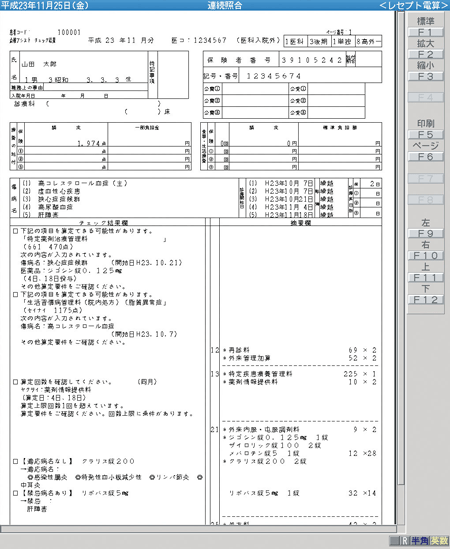Click the チェック結果欄 column header
Image resolution: width=450 pixels, height=549 pixels.
click(x=103, y=223)
